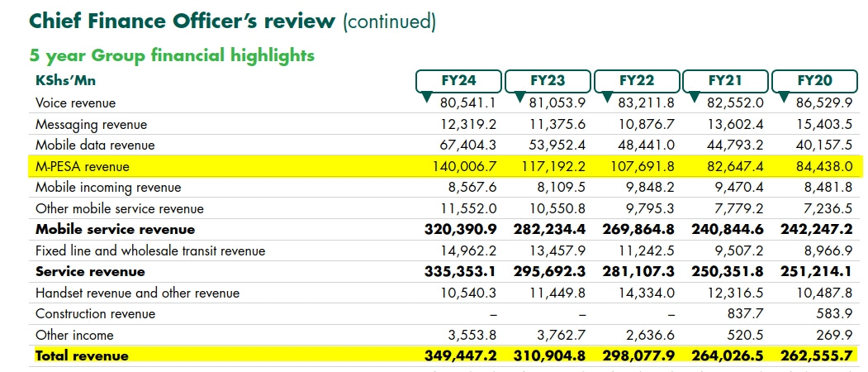Click FY22 mobile incoming value 9,848.2
The width and height of the screenshot is (868, 372).
tap(651, 188)
